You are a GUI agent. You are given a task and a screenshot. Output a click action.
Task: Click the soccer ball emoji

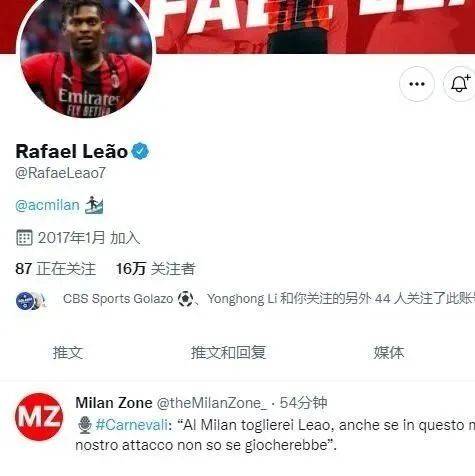[185, 299]
